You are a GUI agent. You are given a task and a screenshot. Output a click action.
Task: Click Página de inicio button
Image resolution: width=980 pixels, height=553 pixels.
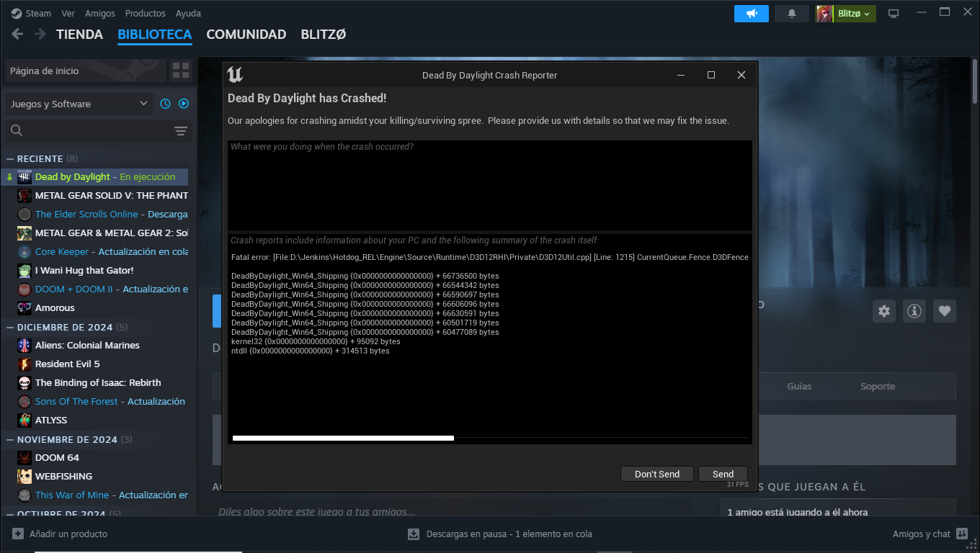pos(85,71)
